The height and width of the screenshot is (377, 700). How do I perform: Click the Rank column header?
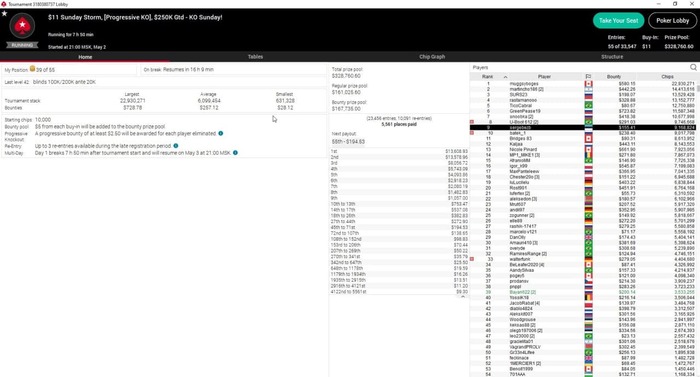[488, 77]
